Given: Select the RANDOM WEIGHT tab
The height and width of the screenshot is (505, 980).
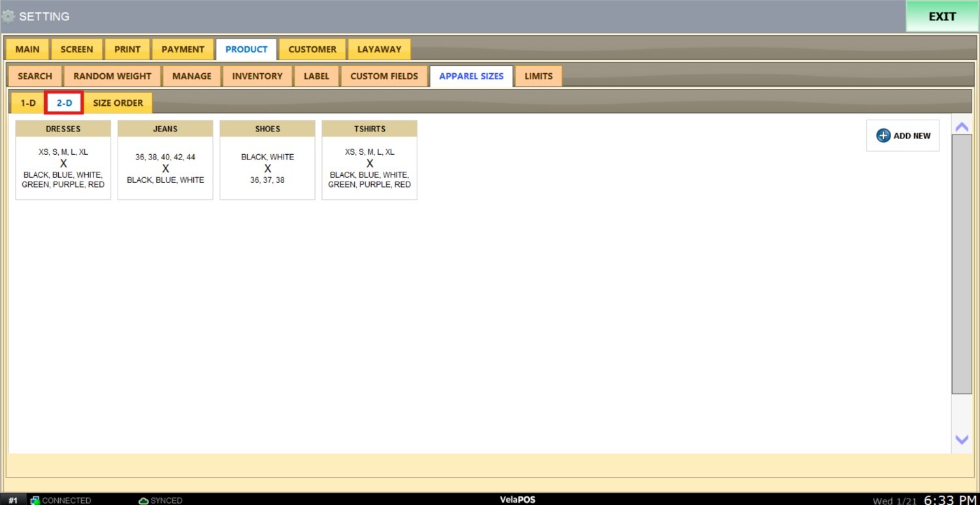Looking at the screenshot, I should [x=112, y=76].
